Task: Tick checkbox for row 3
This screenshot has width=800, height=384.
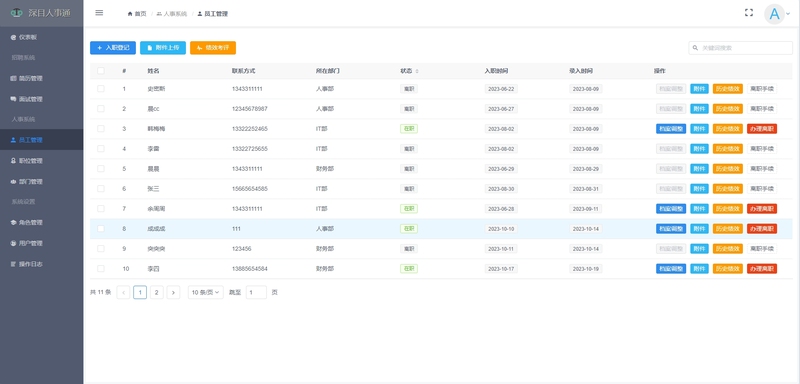Action: (x=101, y=129)
